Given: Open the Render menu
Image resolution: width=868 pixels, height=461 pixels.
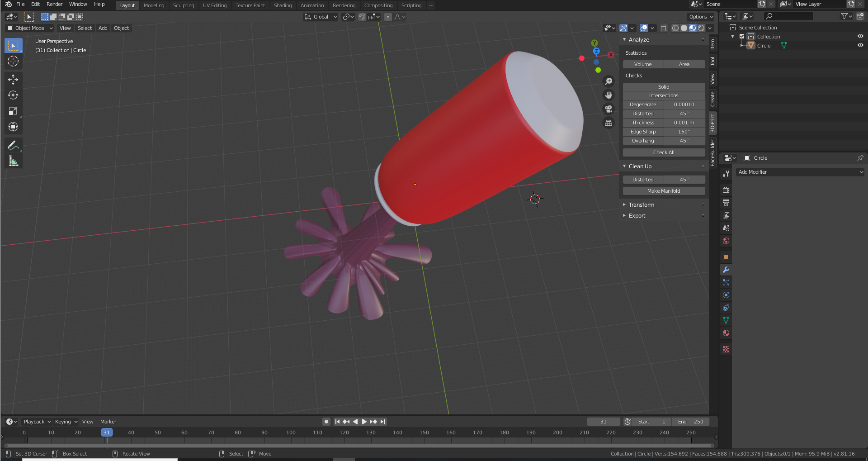Looking at the screenshot, I should point(54,4).
